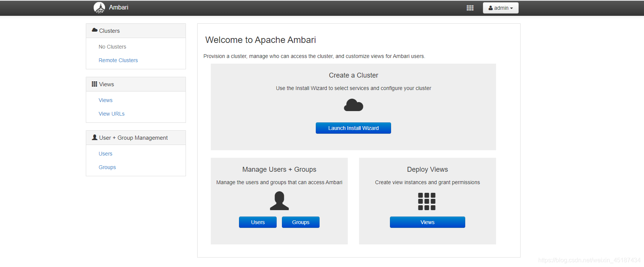Click the large grid icon in Deploy Views
Screen dimensions: 644x267
coord(427,201)
